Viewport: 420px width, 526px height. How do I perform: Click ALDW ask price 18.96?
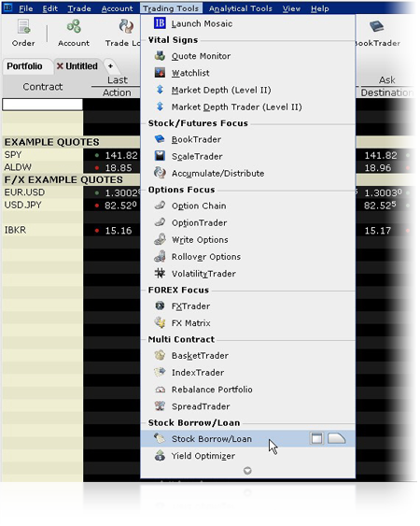377,167
